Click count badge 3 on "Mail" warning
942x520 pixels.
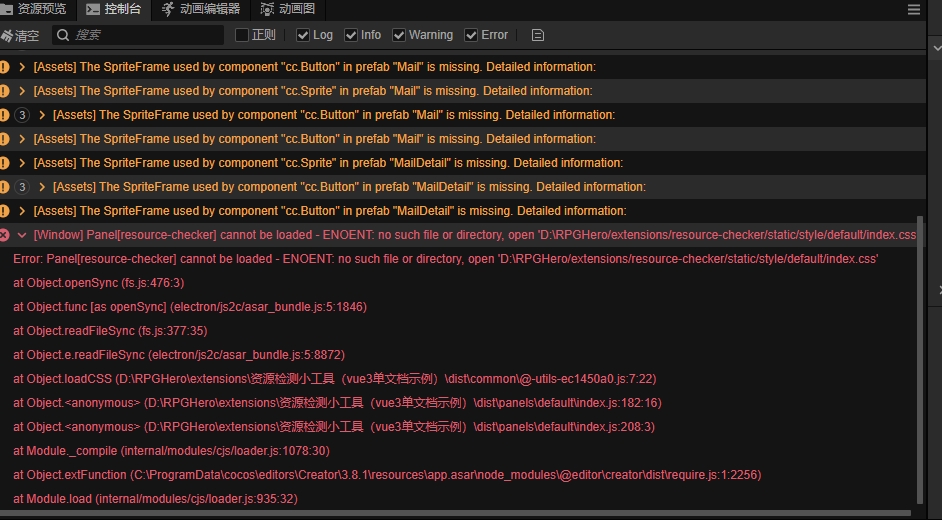point(22,115)
